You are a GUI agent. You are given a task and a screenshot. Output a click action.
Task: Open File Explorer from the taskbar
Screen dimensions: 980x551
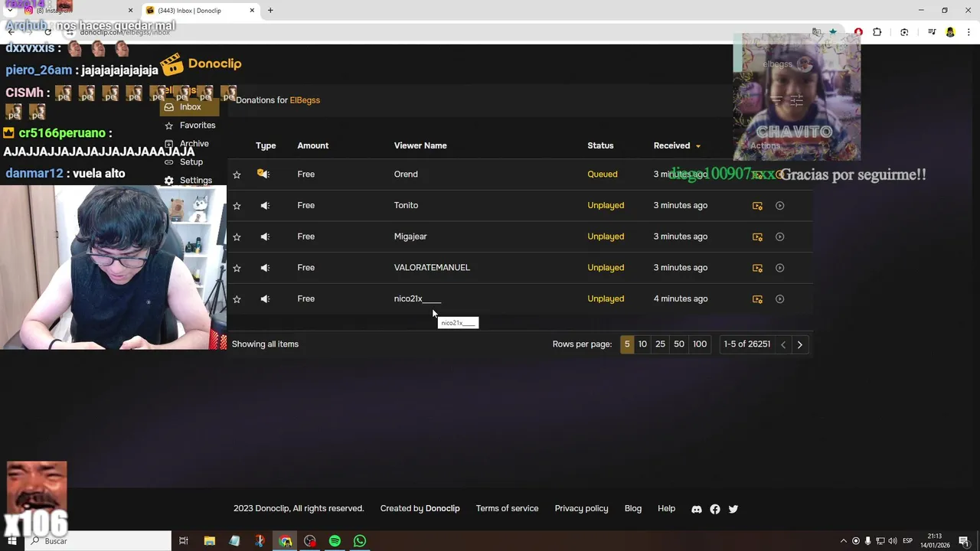click(209, 541)
